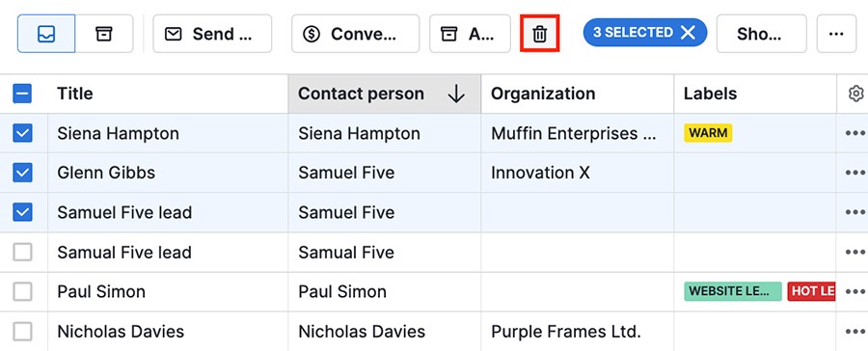The image size is (868, 351).
Task: Switch to the inbox view icon
Action: point(46,34)
